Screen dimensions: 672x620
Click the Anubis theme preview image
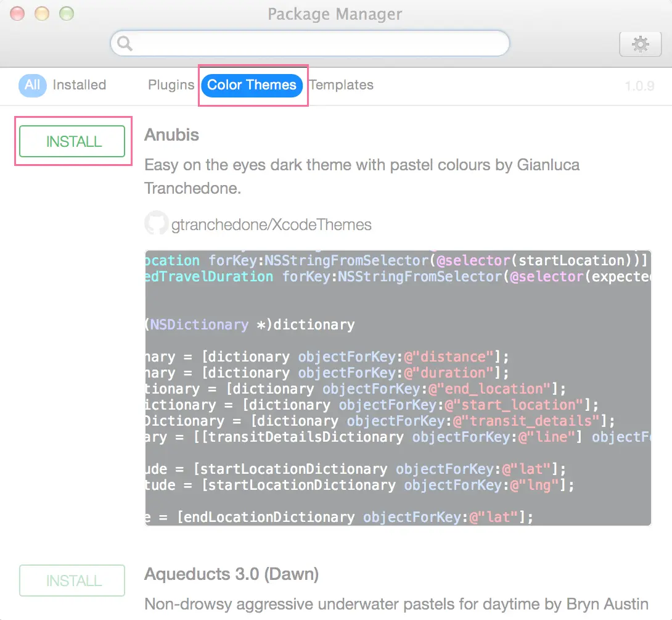point(398,388)
